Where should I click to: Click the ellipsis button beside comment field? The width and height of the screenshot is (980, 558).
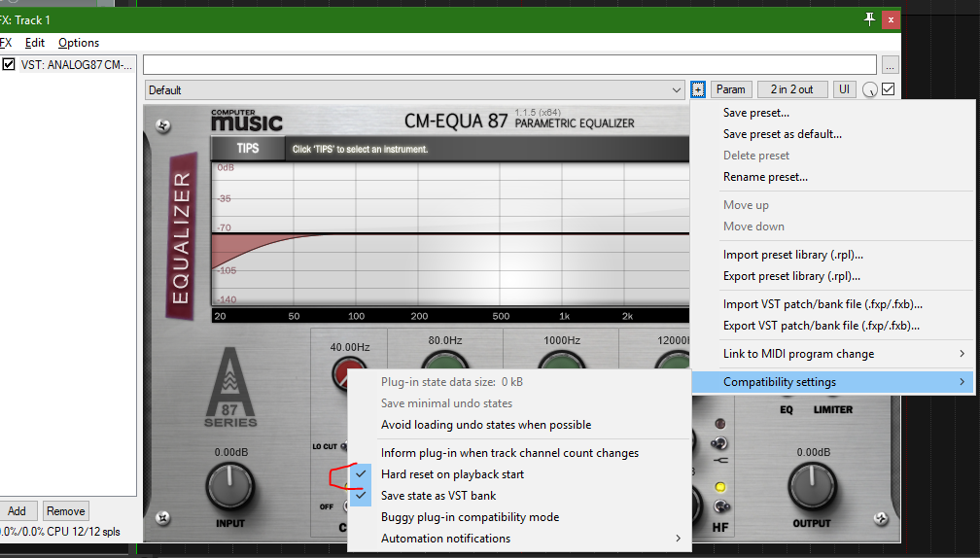pos(890,65)
